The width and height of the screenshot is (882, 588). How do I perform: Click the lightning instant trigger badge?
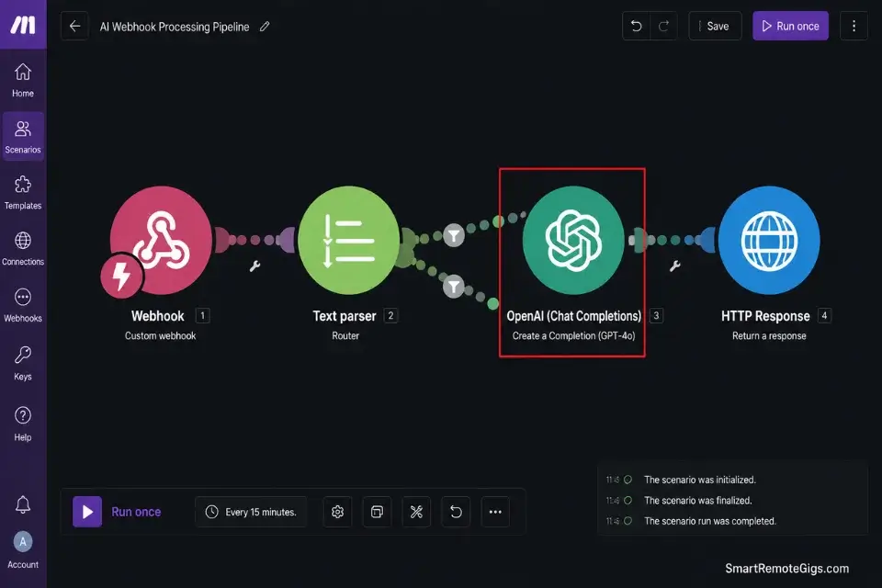(121, 275)
